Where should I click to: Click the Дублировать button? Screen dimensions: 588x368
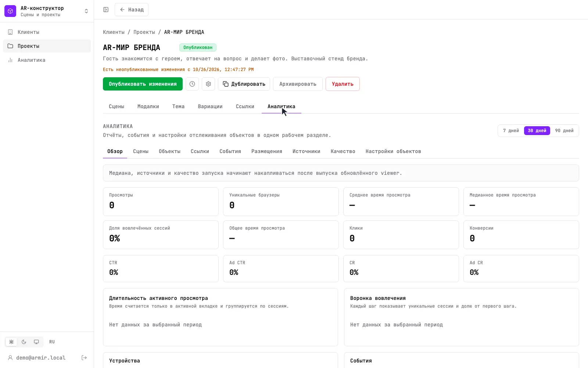pos(244,84)
